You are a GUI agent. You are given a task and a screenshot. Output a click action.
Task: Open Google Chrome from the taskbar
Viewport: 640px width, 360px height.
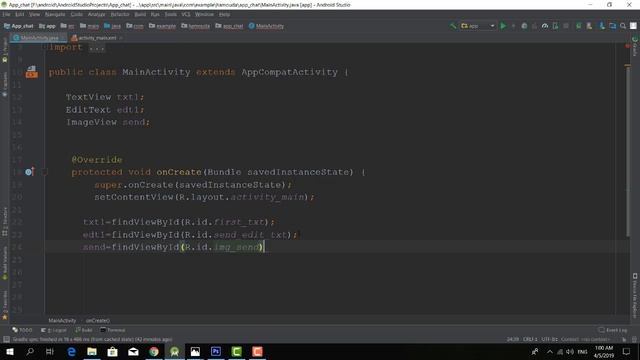point(154,351)
